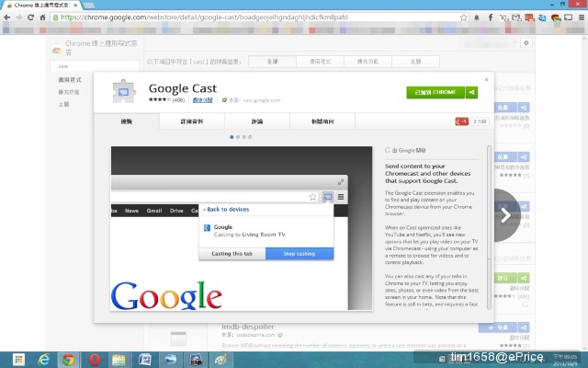Viewport: 588px width, 368px height.
Task: Filter search results by extensions
Action: [367, 62]
